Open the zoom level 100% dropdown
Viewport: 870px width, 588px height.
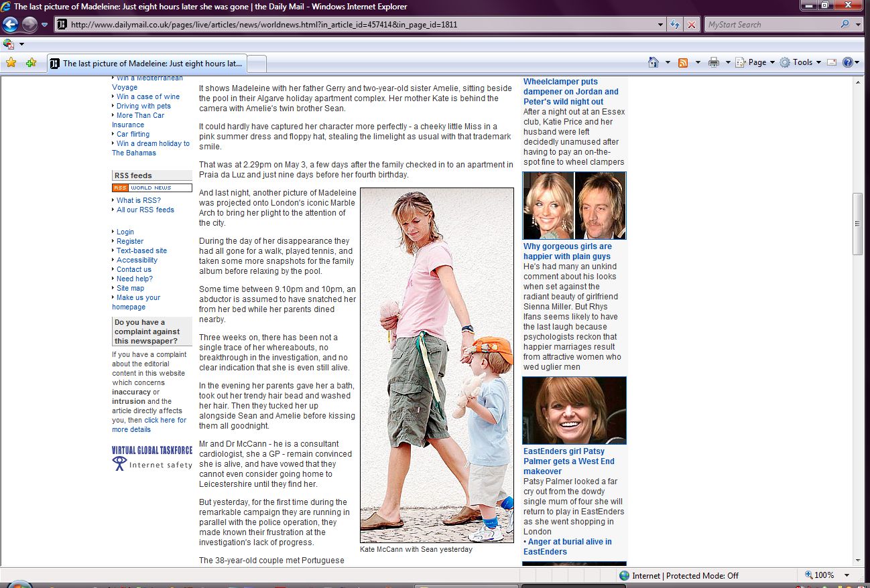point(847,575)
